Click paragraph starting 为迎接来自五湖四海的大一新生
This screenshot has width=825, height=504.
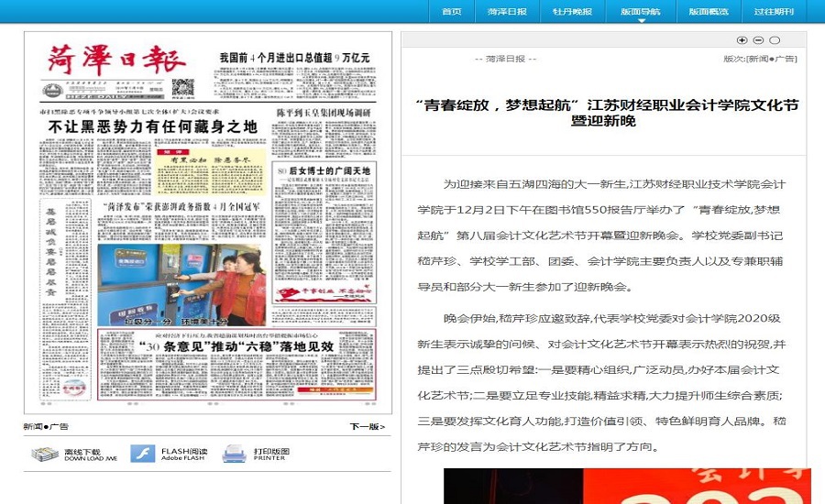[600, 236]
